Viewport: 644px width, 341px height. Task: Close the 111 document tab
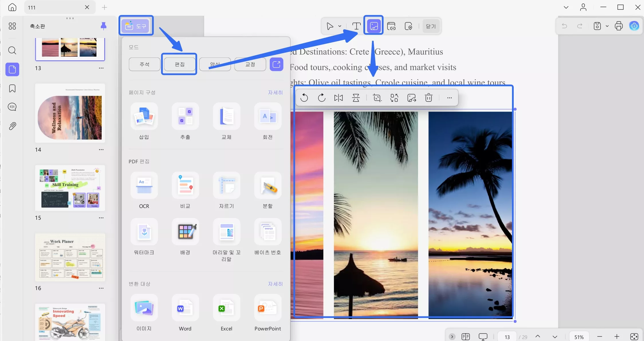point(87,7)
